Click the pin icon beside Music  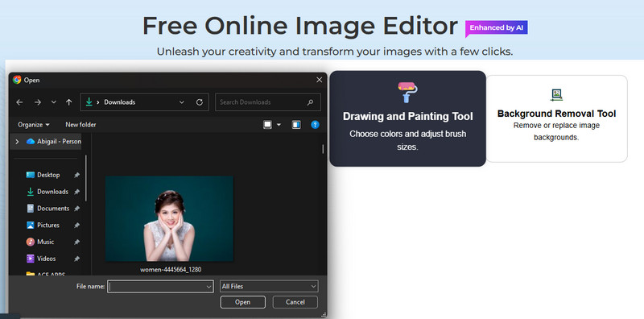pos(76,242)
